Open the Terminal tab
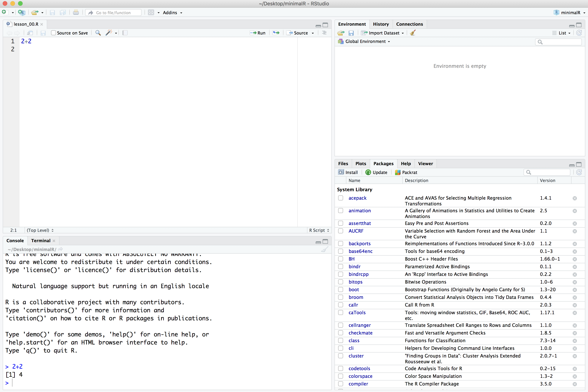 (40, 240)
